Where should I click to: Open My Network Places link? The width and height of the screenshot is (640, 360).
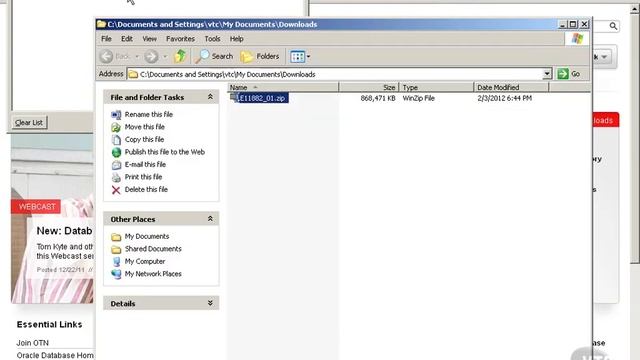coord(153,274)
